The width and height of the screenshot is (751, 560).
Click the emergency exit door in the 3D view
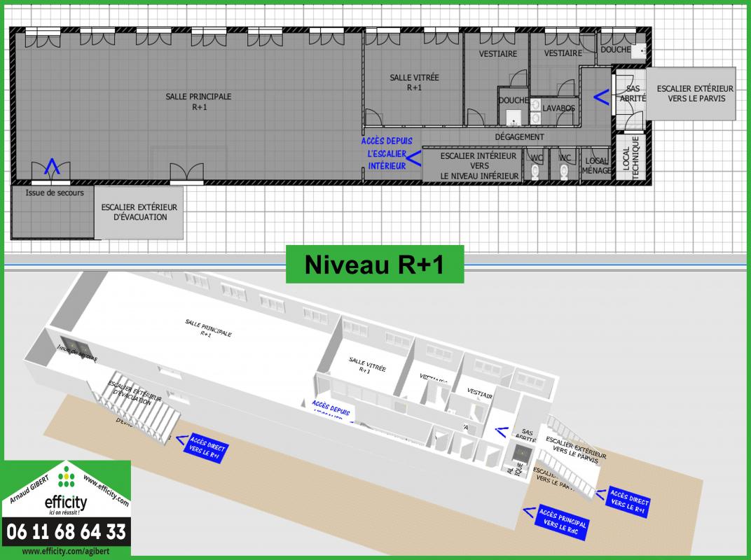(x=73, y=349)
